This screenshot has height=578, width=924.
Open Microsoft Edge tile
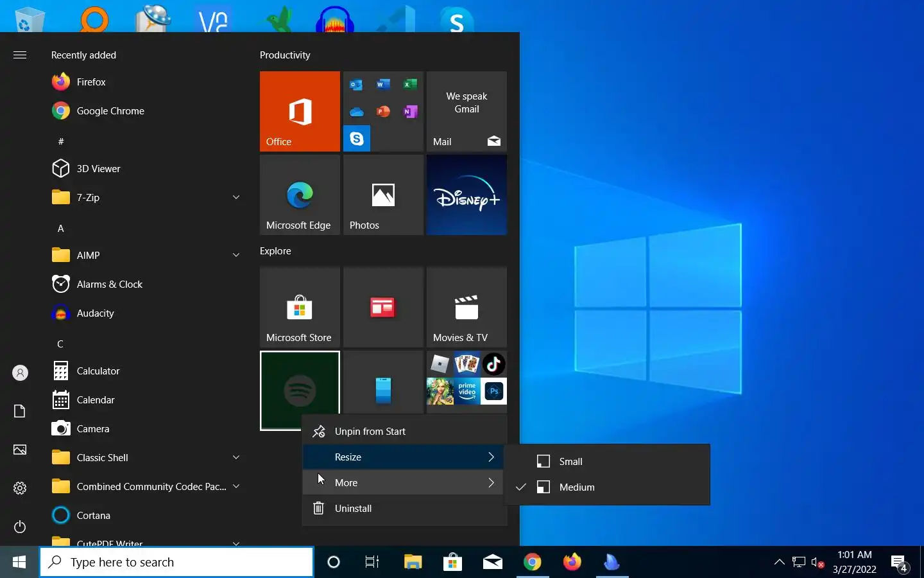pyautogui.click(x=300, y=195)
